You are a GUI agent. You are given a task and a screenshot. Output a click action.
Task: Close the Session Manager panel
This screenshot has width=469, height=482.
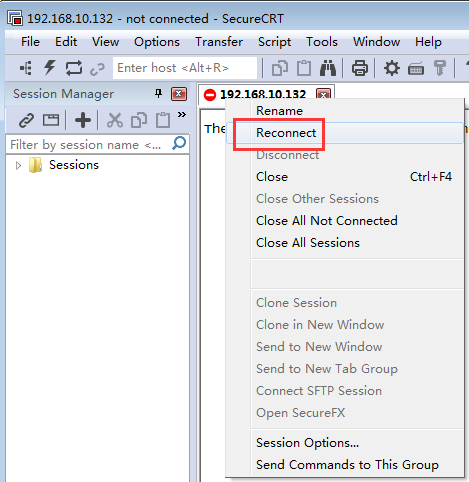pos(179,94)
